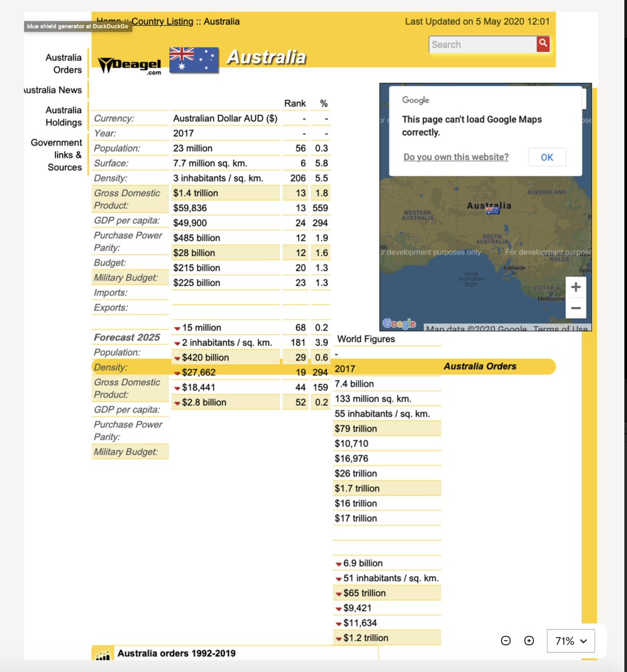Click the '$420 billion' forecast value
Screen dimensions: 627x672
tap(205, 358)
